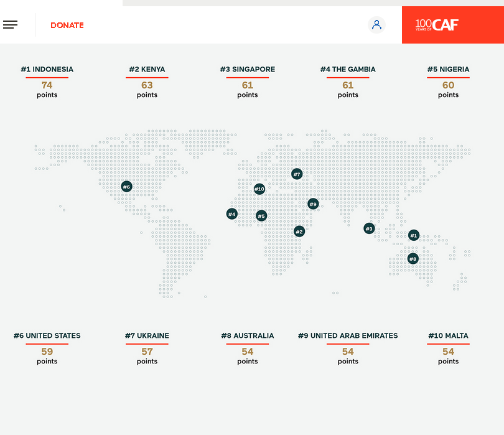This screenshot has width=504, height=435.
Task: Select the #2 marker on the map
Action: 299,231
